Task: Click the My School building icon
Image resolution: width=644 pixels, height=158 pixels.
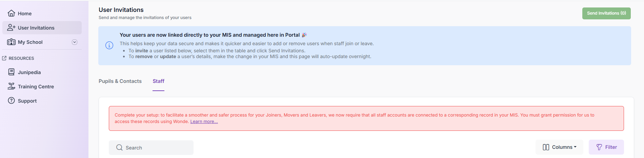Action: 11,42
